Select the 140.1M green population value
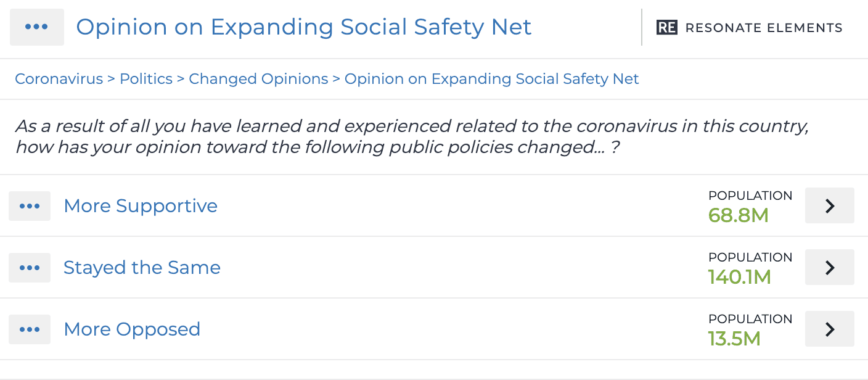Image resolution: width=868 pixels, height=380 pixels. tap(739, 278)
